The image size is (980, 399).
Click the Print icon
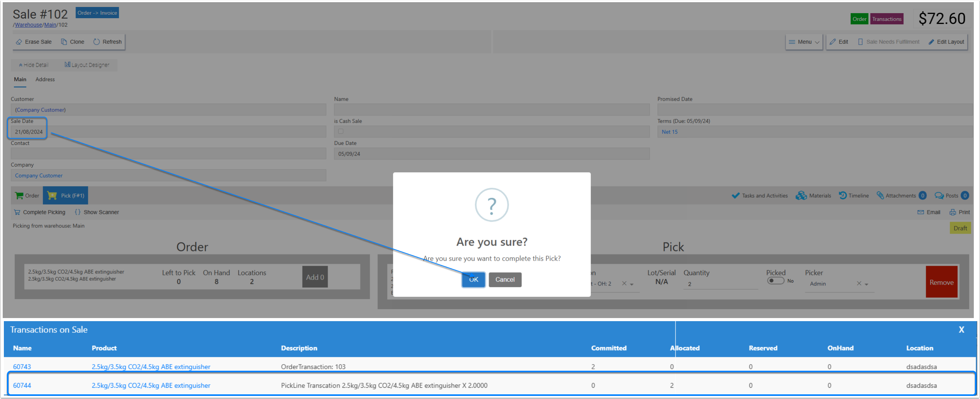pos(953,212)
